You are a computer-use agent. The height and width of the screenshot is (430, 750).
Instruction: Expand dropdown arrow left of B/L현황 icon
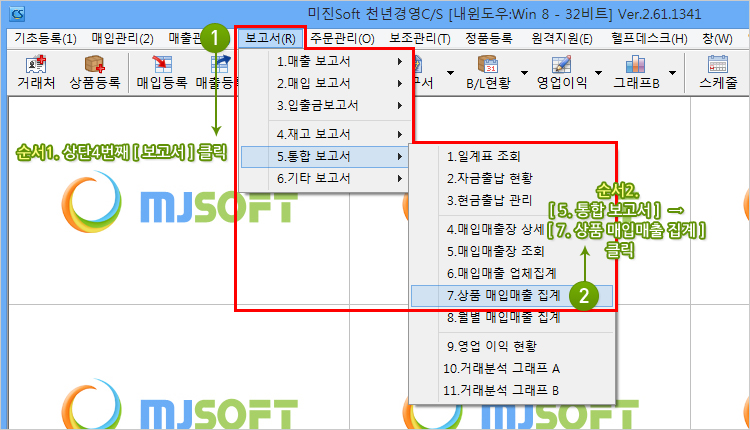click(x=450, y=73)
